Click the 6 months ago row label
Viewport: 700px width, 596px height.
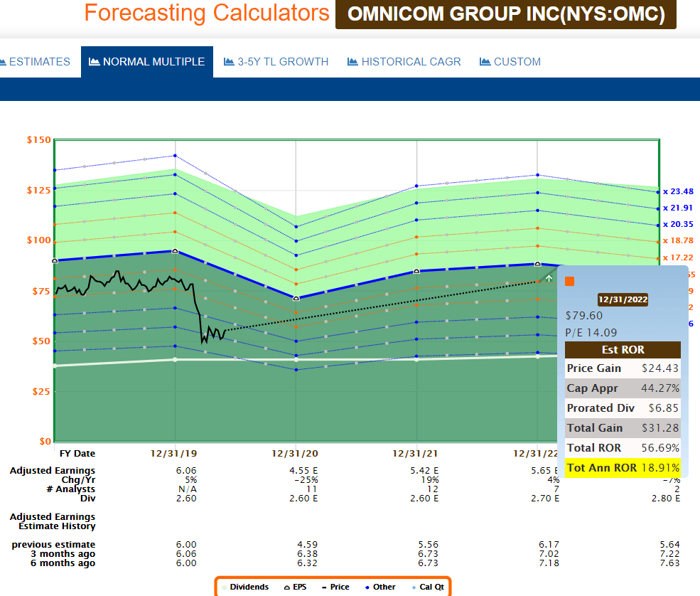coord(63,563)
